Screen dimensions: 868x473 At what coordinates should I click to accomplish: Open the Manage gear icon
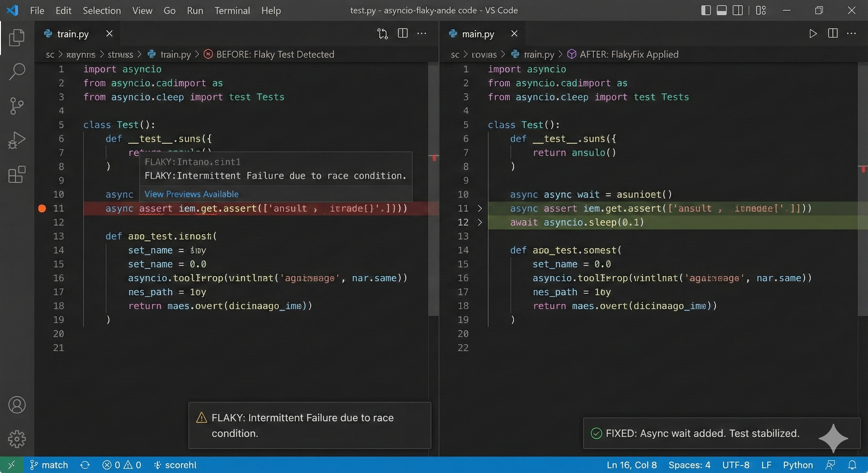(17, 439)
